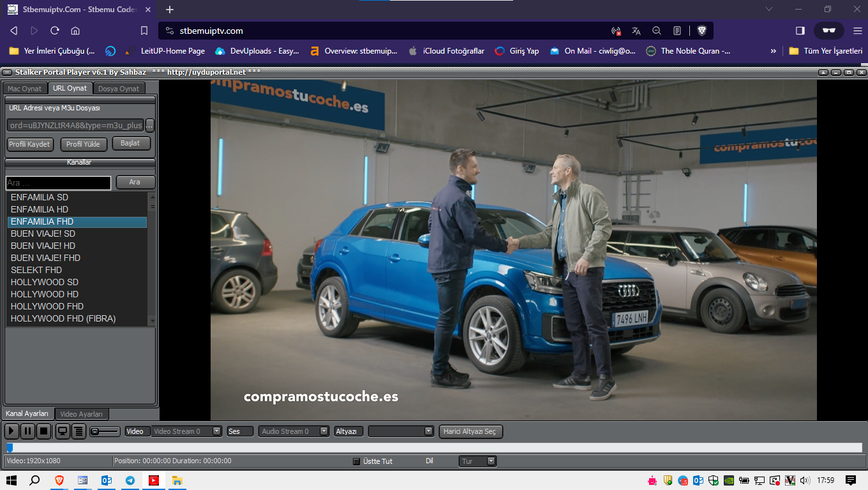Select the URL Oynat tab
This screenshot has height=490, width=868.
(70, 88)
